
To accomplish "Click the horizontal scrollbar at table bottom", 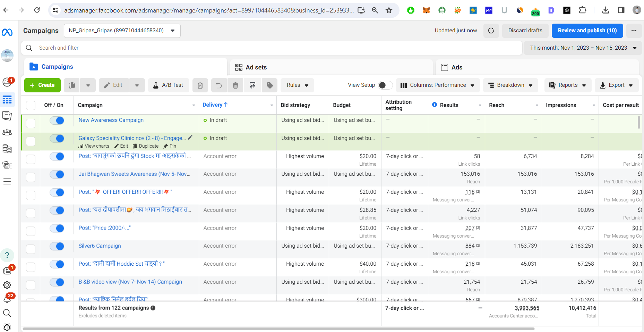I will pos(277,329).
